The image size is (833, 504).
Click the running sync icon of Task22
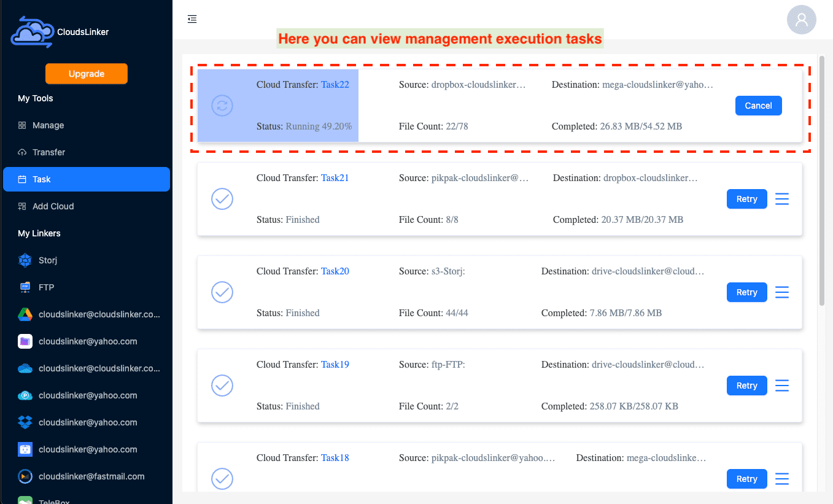point(222,106)
